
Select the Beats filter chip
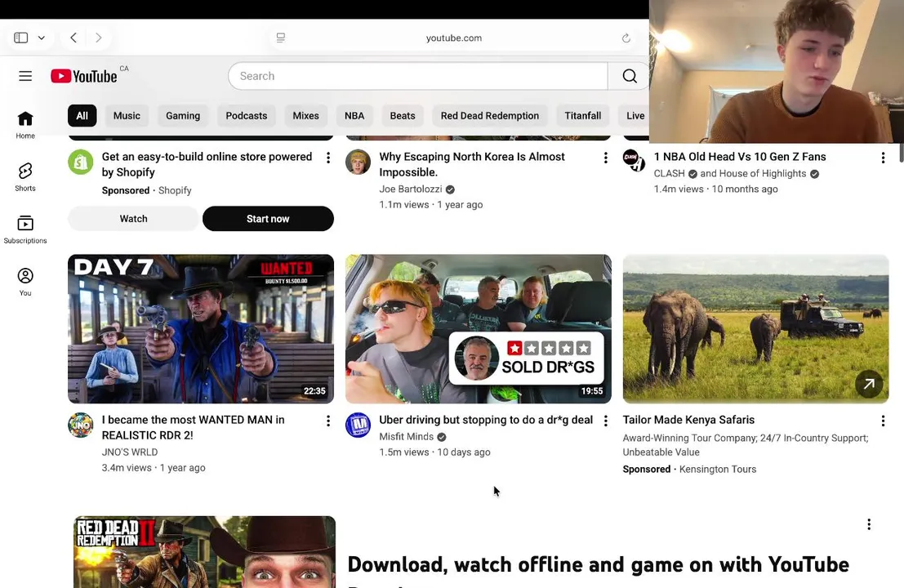click(403, 116)
